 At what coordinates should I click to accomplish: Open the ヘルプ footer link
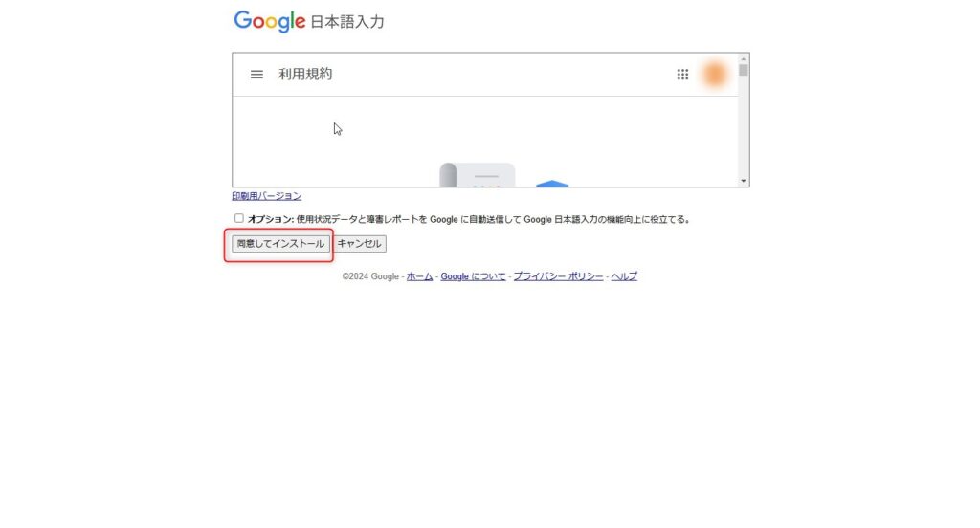point(624,276)
